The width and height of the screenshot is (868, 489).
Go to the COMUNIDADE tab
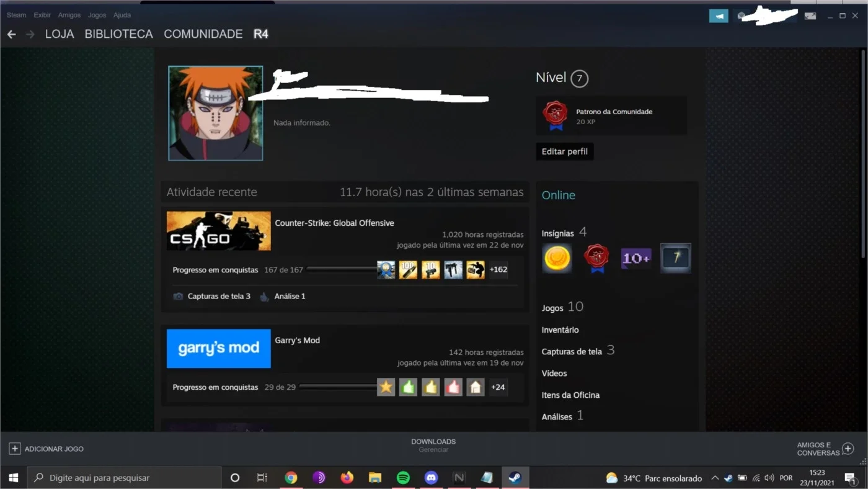click(x=203, y=34)
